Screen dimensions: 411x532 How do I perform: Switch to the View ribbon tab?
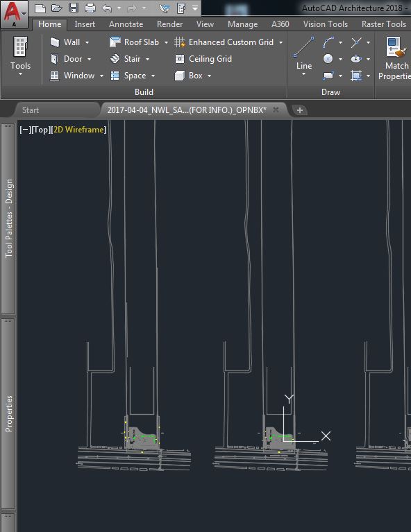[x=205, y=24]
